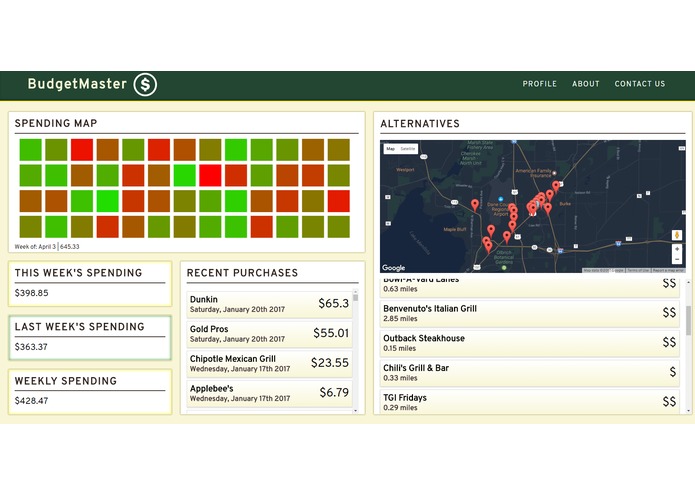Open the This Week's Spending card
The height and width of the screenshot is (494, 695).
(x=90, y=284)
